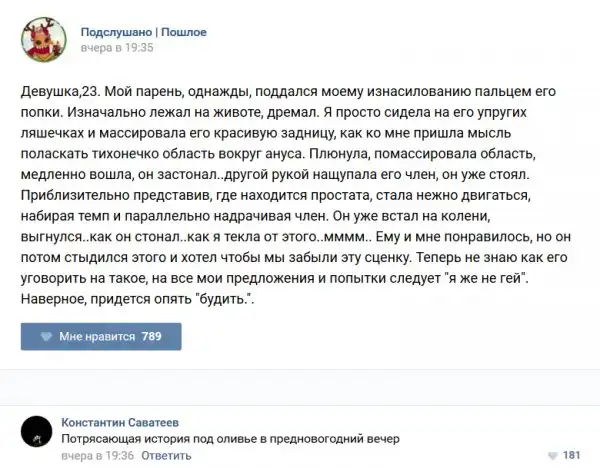Screen dimensions: 600x468
Task: Open the commenter's dark round avatar
Action: click(35, 431)
